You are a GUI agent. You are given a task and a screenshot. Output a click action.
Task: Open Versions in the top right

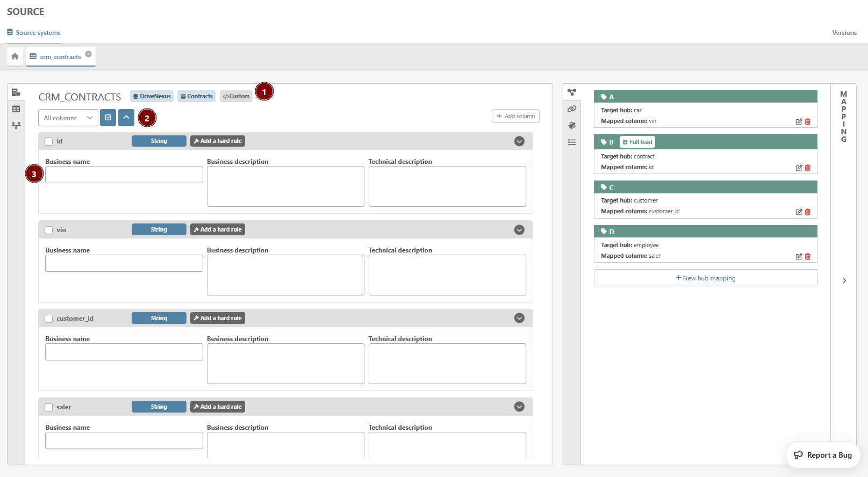click(844, 33)
